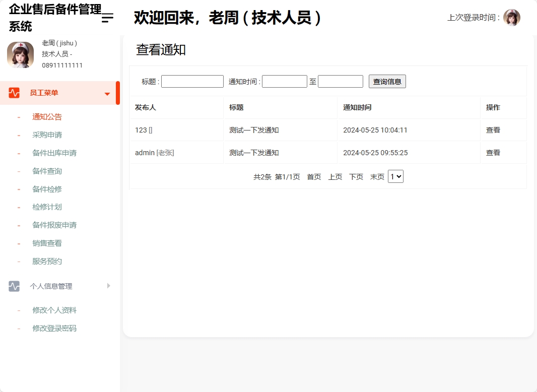Select 采购申请 from the sidebar

pyautogui.click(x=46, y=135)
